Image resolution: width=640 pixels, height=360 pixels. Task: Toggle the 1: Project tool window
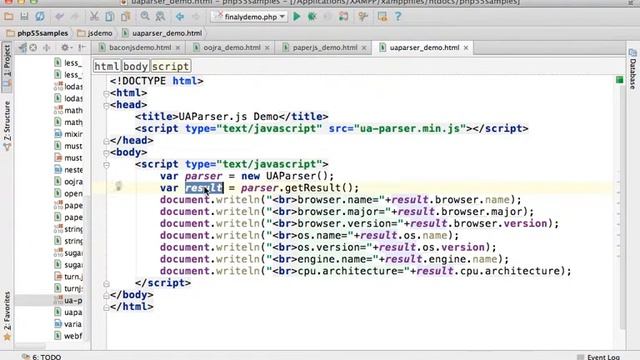7,67
